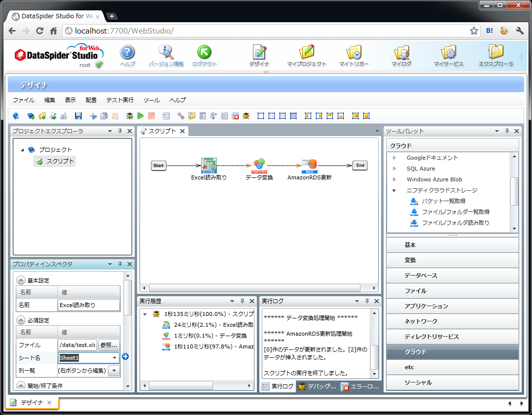This screenshot has width=532, height=415.
Task: Select the データ変換 Mapper node
Action: [259, 164]
